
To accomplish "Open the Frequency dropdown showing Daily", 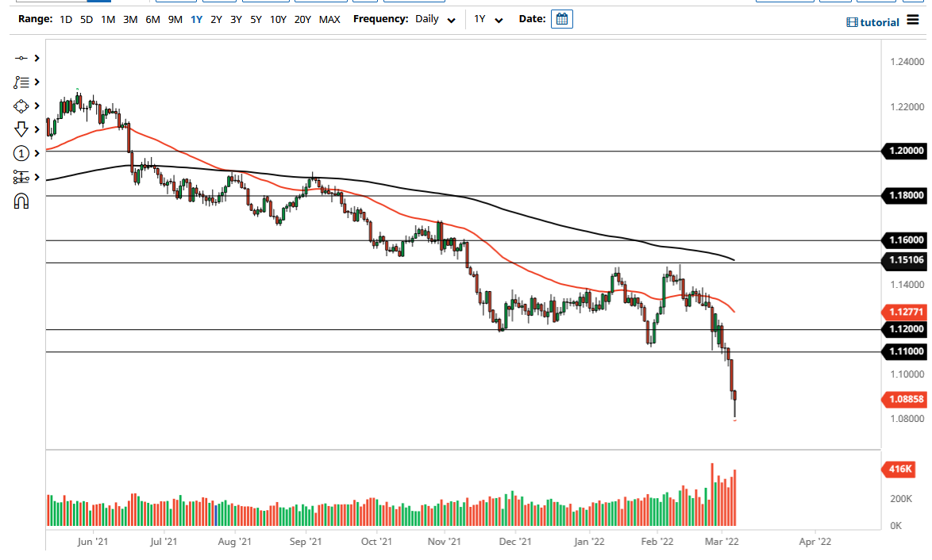I will (x=433, y=19).
